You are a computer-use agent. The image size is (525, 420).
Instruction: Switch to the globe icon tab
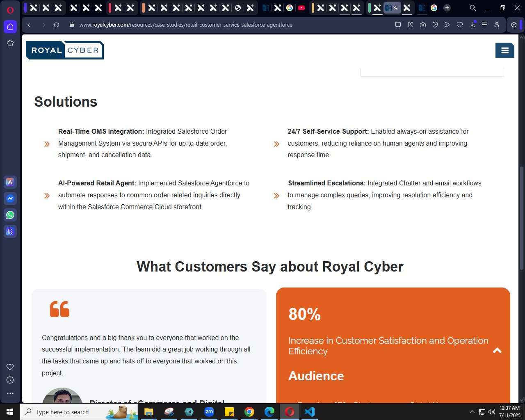click(238, 8)
